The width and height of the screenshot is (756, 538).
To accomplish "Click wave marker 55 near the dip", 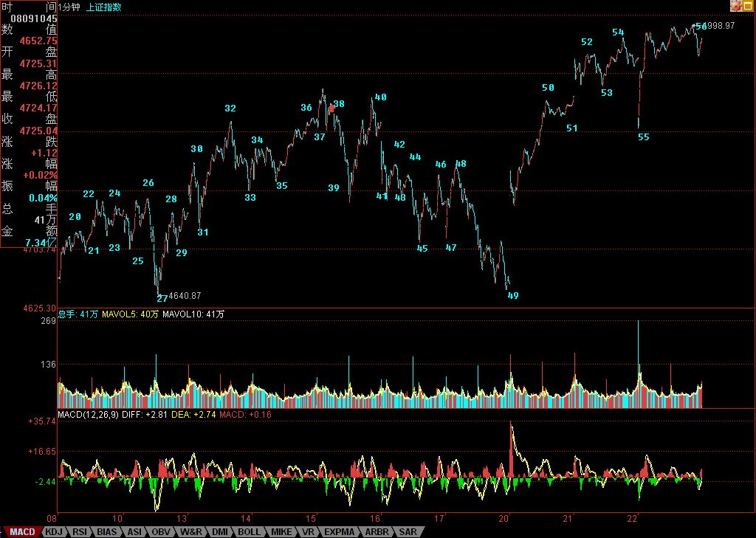I will point(643,137).
